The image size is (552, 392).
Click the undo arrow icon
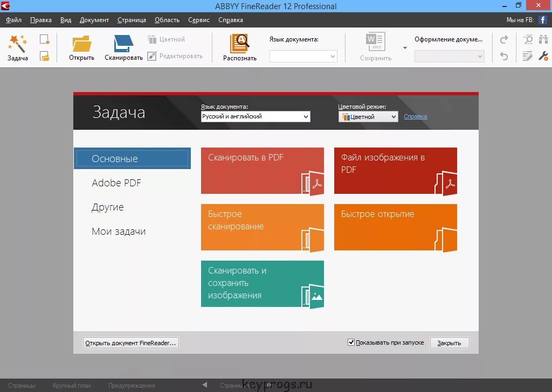coord(504,56)
